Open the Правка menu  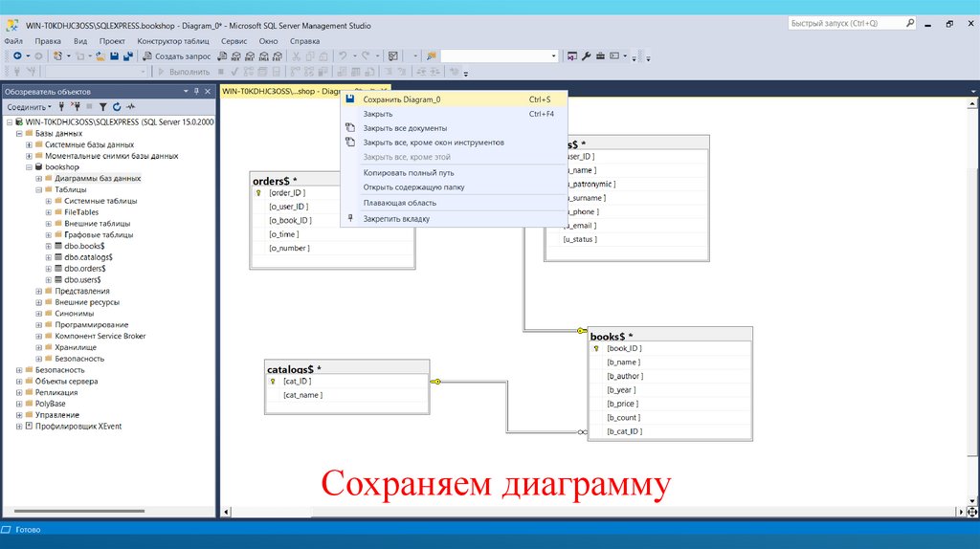[48, 41]
